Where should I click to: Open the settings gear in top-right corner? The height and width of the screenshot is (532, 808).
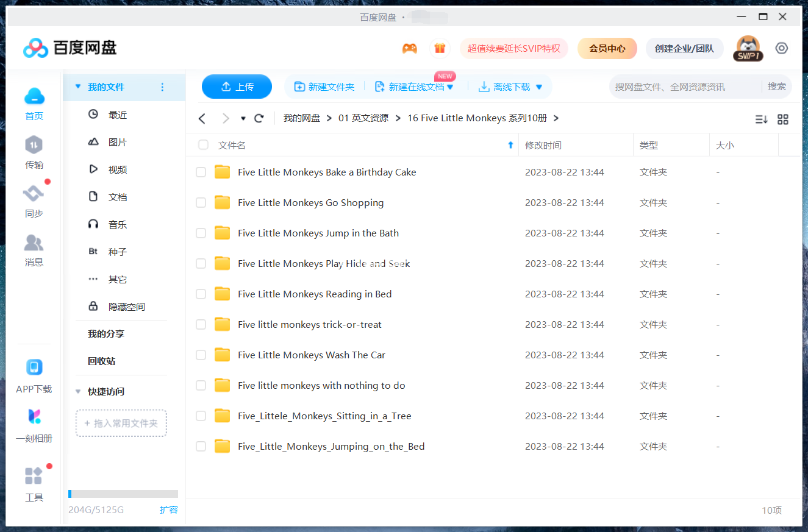pos(781,48)
